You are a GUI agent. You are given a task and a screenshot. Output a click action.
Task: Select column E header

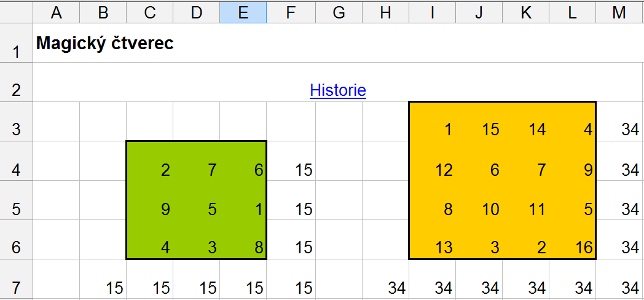tap(243, 12)
